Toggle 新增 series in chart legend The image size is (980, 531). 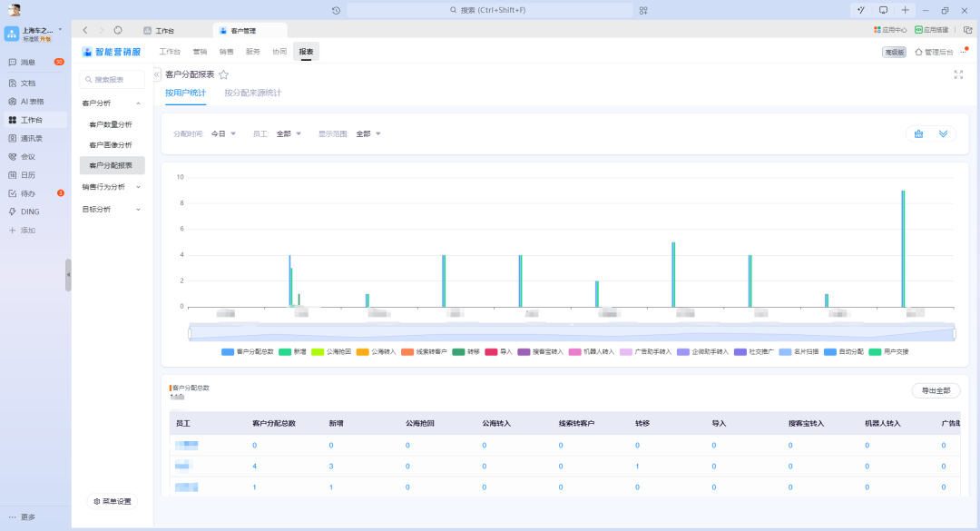(292, 351)
